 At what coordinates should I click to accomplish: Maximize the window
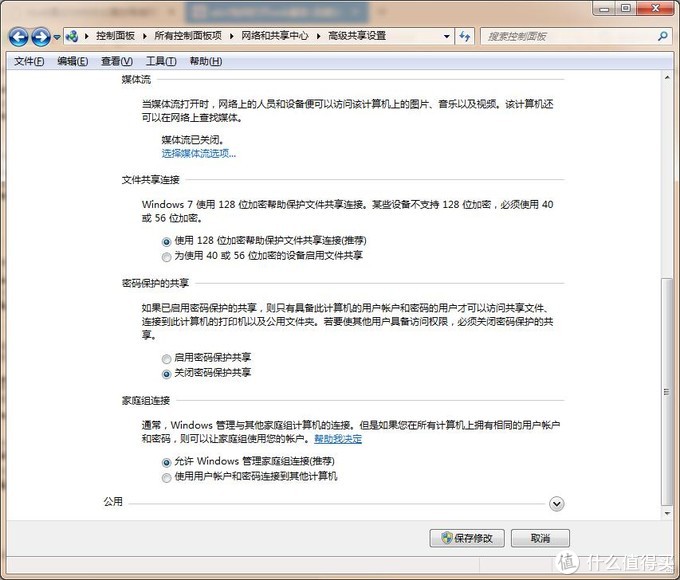click(625, 8)
